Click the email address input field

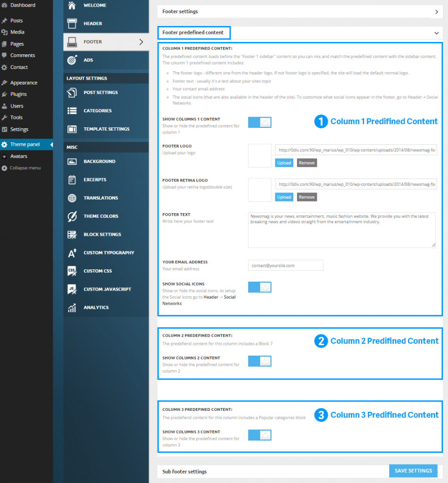point(285,265)
